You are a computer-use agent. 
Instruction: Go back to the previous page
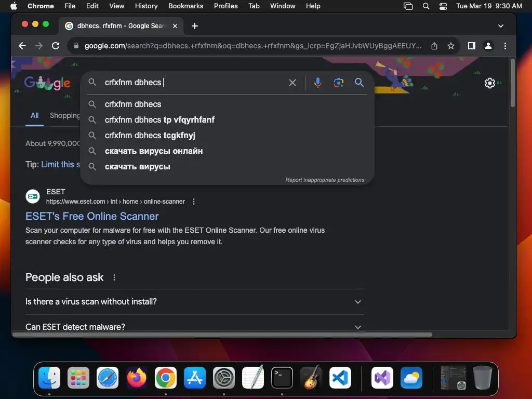coord(22,46)
